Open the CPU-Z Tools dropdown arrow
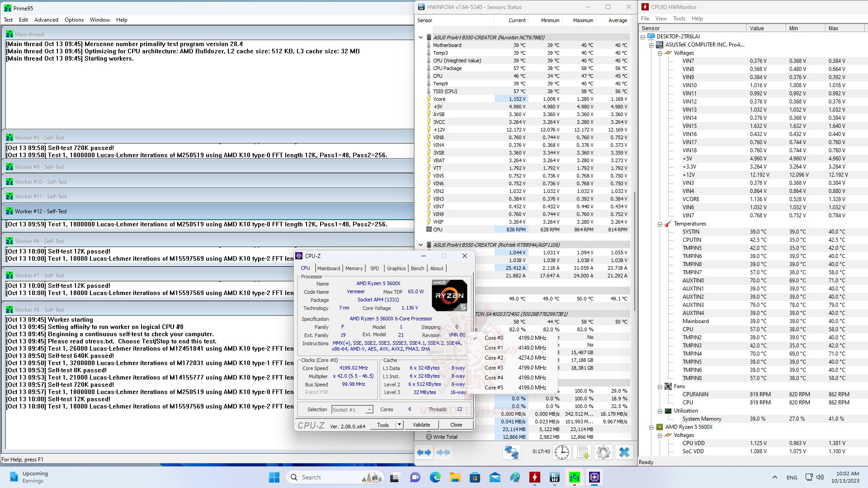868x488 pixels. click(399, 425)
